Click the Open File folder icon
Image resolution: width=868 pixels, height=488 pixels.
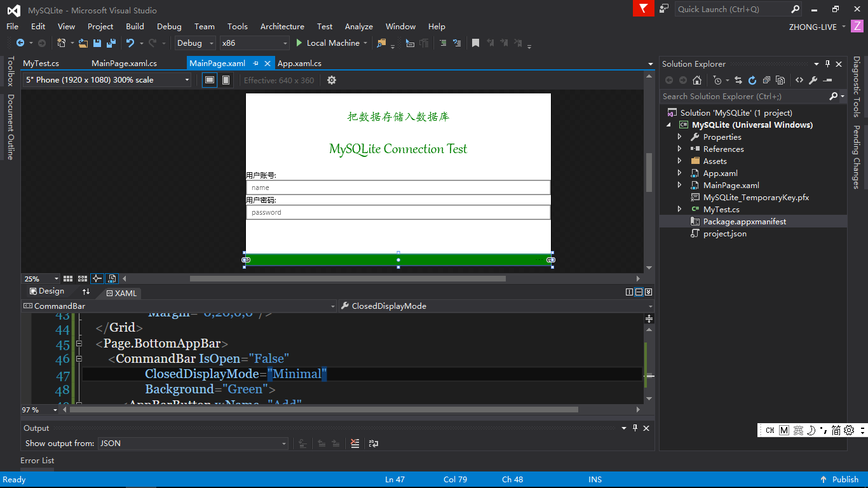(x=83, y=43)
